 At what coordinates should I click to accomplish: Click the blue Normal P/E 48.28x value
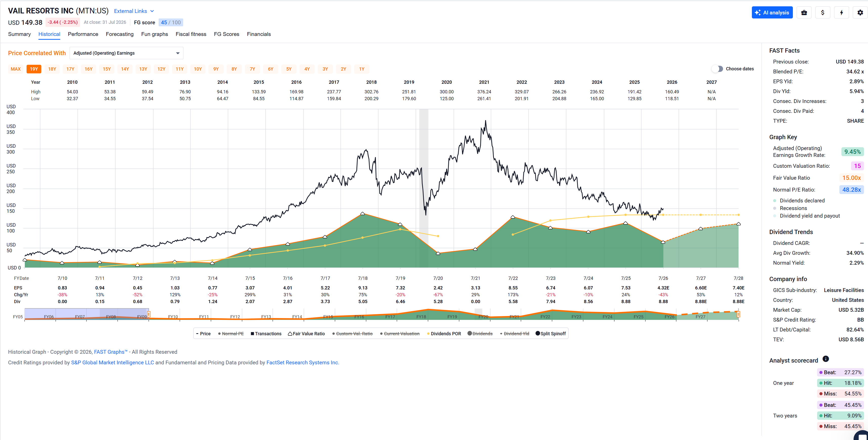852,190
